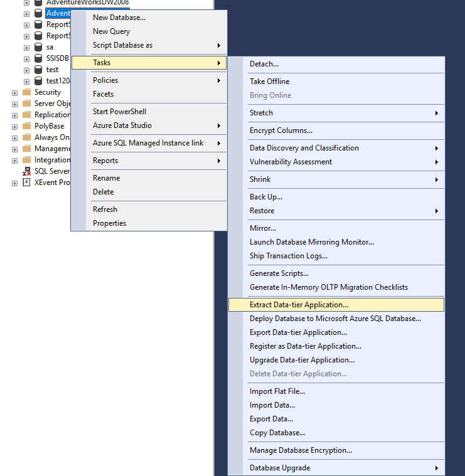This screenshot has width=465, height=476.
Task: Select Extract Data-tier Application...
Action: click(x=336, y=305)
